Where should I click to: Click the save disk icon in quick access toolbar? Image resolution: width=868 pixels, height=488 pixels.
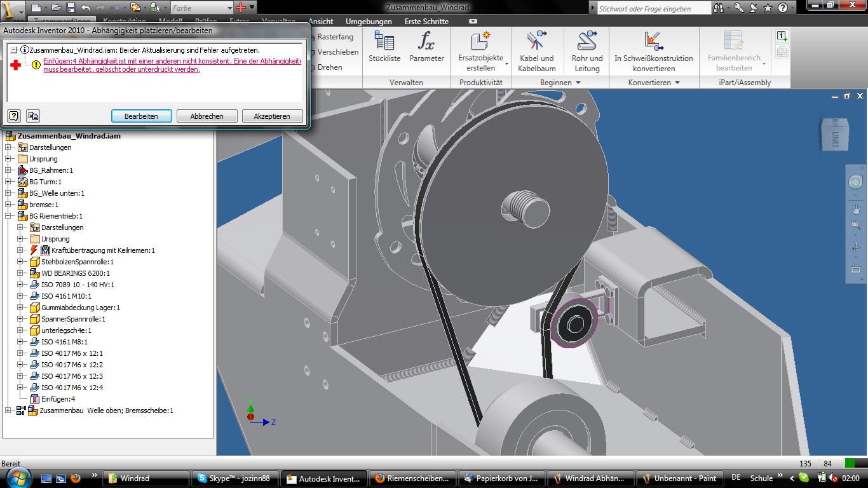[x=71, y=8]
